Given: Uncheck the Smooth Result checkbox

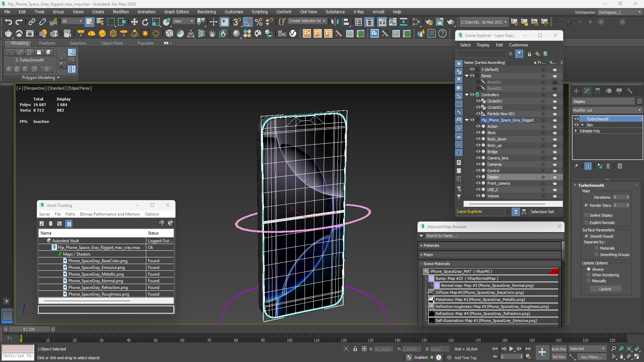Looking at the screenshot, I should point(587,236).
